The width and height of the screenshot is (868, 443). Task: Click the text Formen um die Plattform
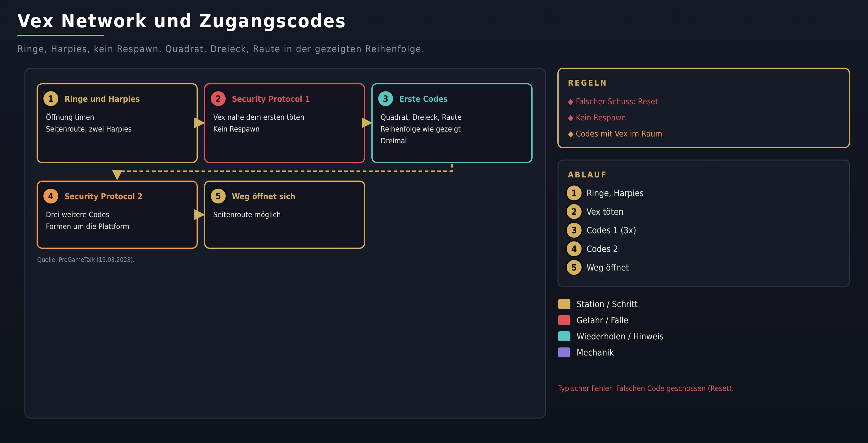[x=87, y=226]
